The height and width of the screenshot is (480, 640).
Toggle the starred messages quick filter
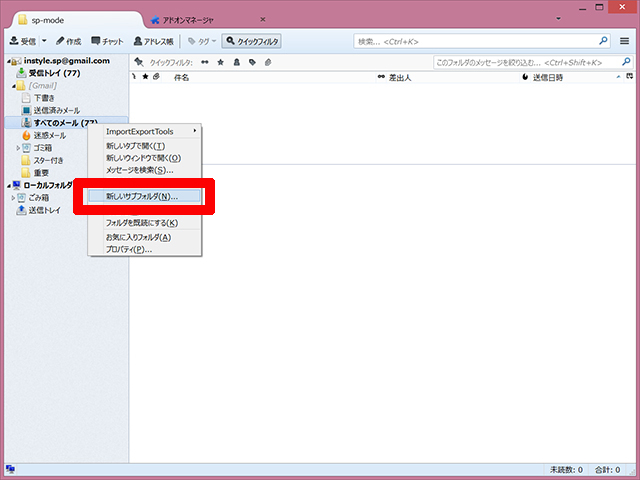220,62
